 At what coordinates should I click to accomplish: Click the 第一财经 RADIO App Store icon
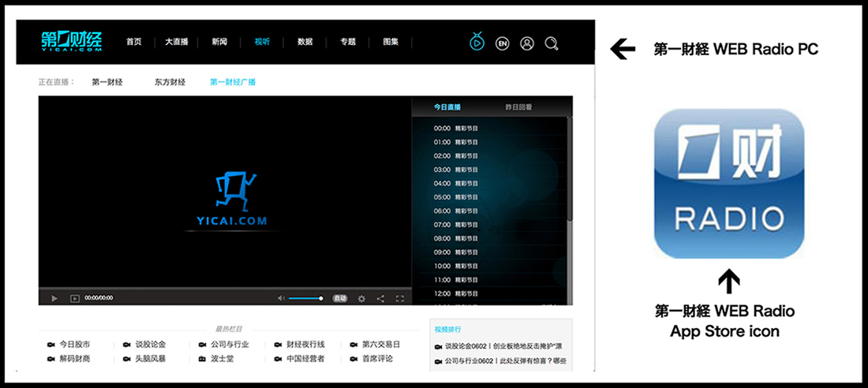coord(729,184)
